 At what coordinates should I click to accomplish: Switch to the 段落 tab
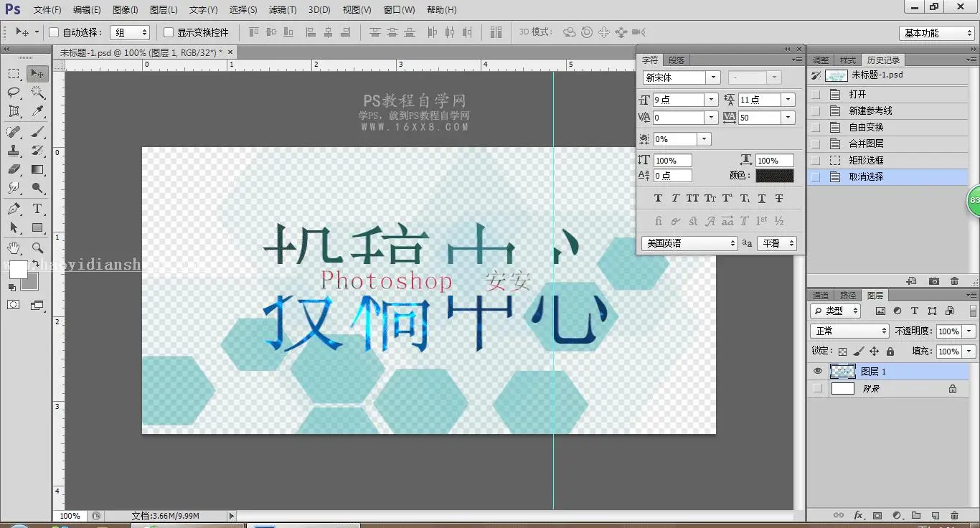[x=676, y=60]
